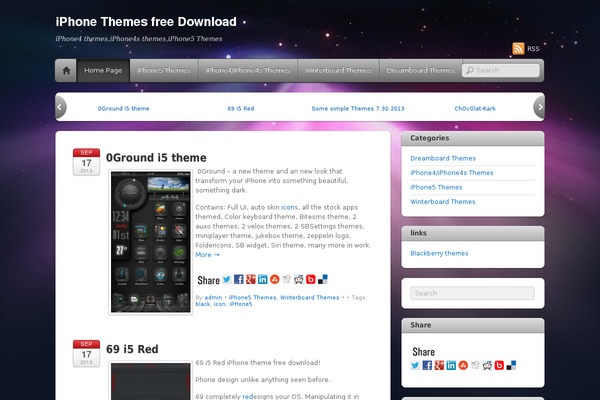Open 'iPhone5 Themes' category under 0Ground post
This screenshot has height=400, width=600.
point(252,297)
